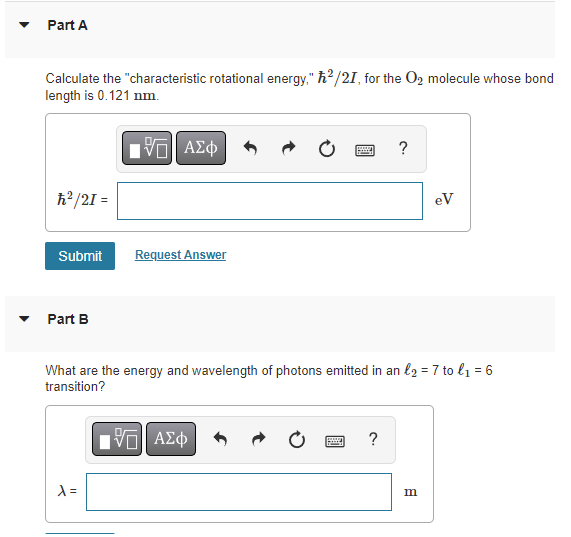Viewport: 571px width, 537px height.
Task: Undo last edit in Part B
Action: coord(220,439)
